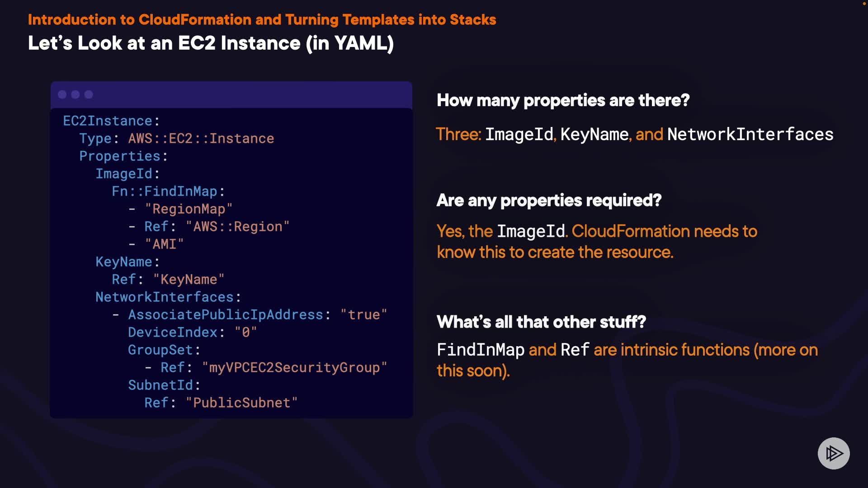Select the "AMI" list item in code

(x=164, y=244)
